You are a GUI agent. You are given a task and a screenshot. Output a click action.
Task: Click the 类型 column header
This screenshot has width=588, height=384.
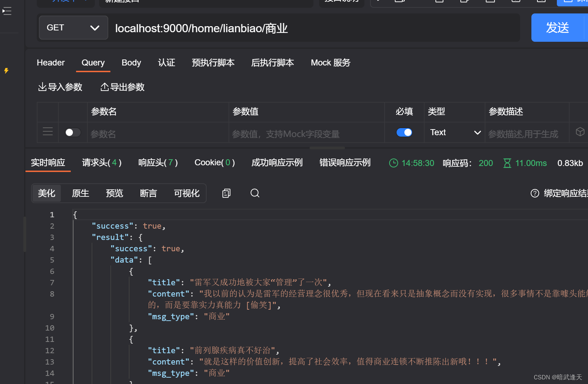point(437,111)
